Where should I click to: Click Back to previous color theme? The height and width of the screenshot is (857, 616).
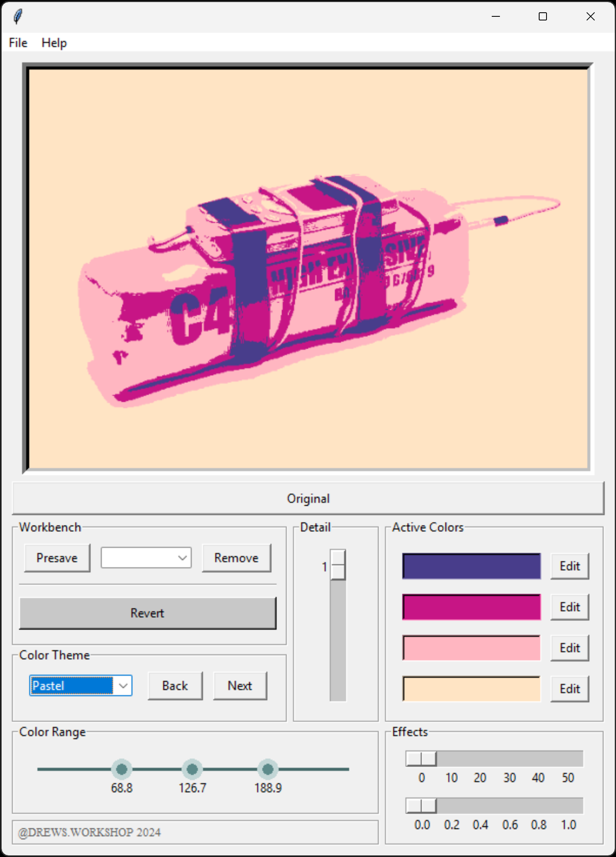[x=175, y=686]
